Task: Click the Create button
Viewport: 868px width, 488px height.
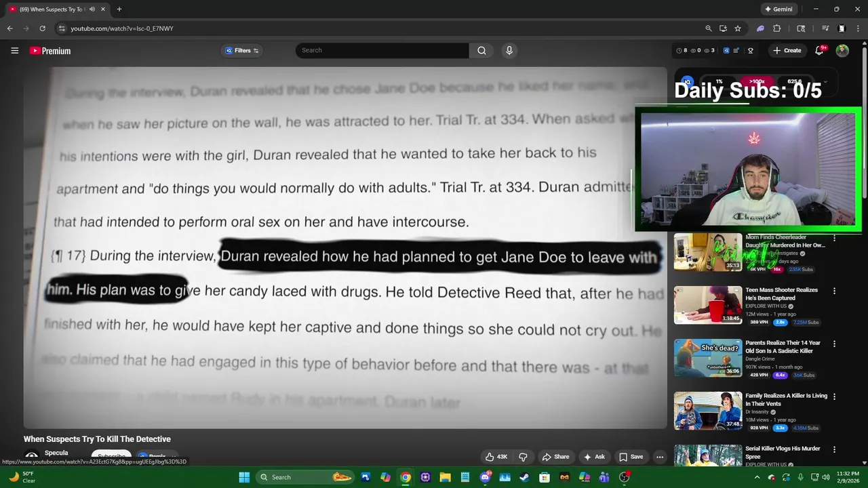Action: 787,51
